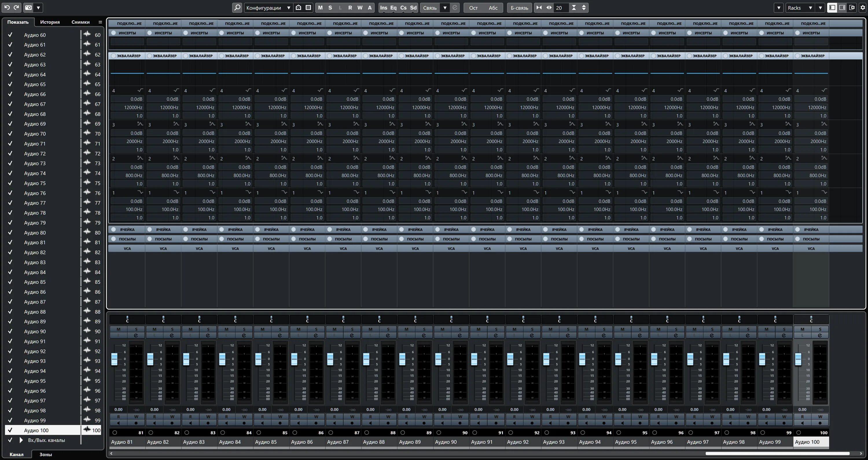Viewport: 868px width, 460px height.
Task: Switch to the Зоны tab
Action: [x=45, y=454]
